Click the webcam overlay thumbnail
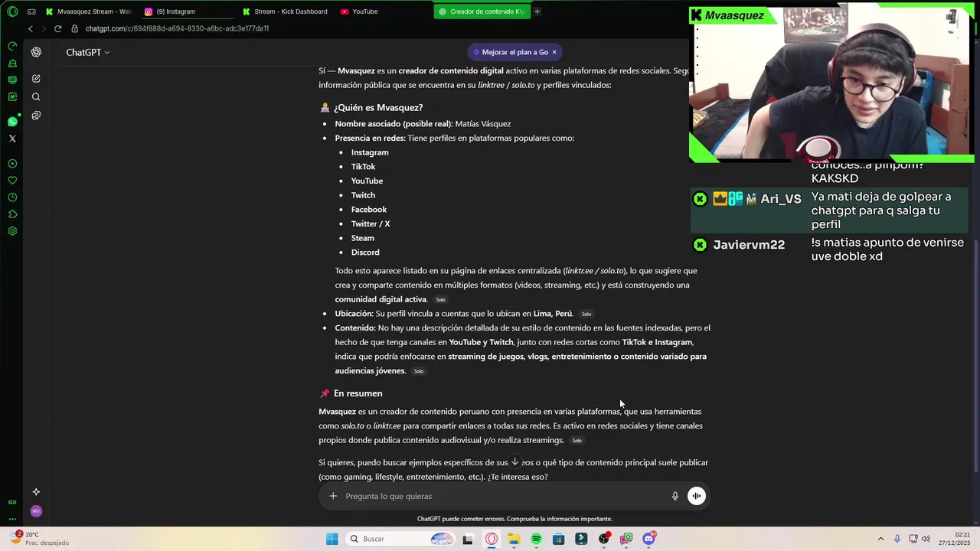The width and height of the screenshot is (980, 551). click(x=831, y=83)
